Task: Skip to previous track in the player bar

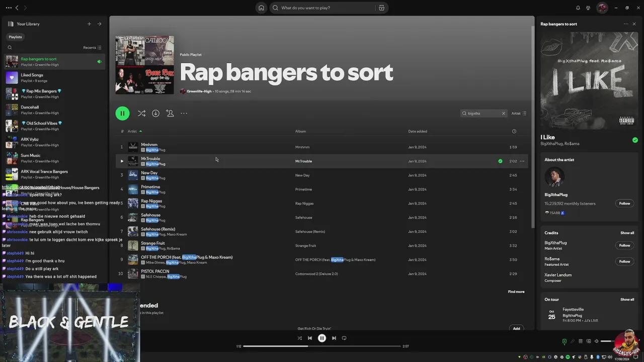Action: click(310, 338)
